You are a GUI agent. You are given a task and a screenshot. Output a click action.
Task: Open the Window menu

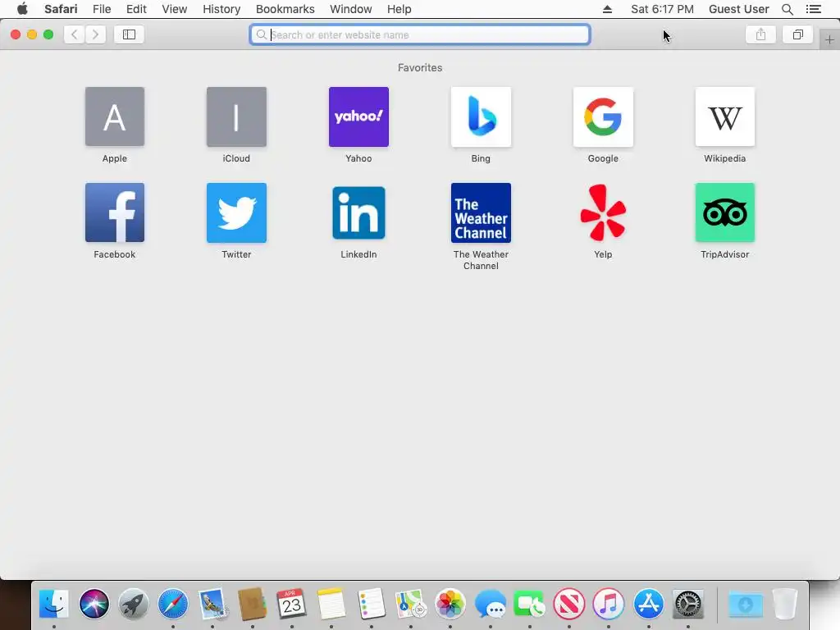351,9
